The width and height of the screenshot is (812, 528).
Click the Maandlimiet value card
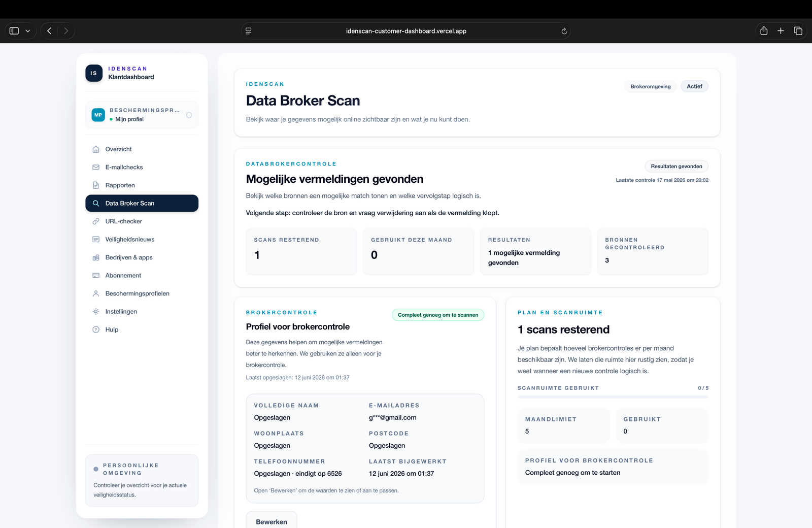coord(564,425)
